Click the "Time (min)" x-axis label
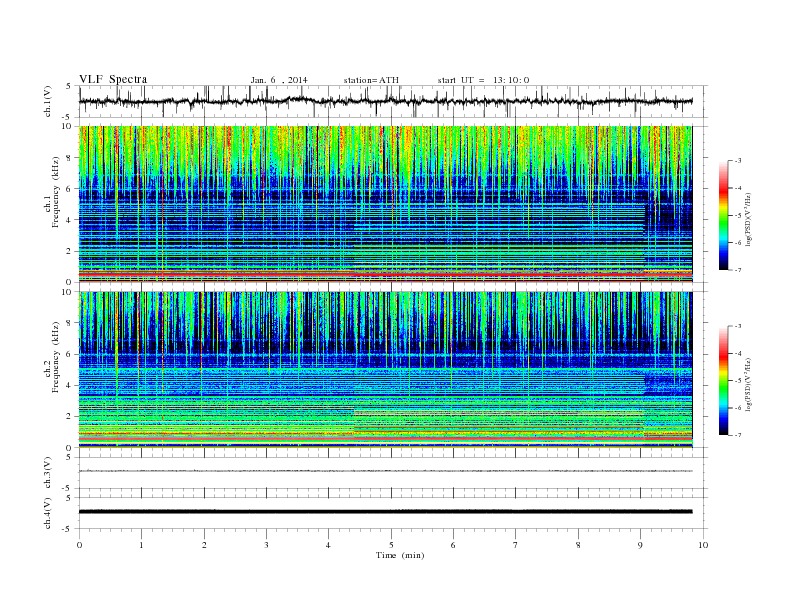The height and width of the screenshot is (612, 792). (x=400, y=555)
